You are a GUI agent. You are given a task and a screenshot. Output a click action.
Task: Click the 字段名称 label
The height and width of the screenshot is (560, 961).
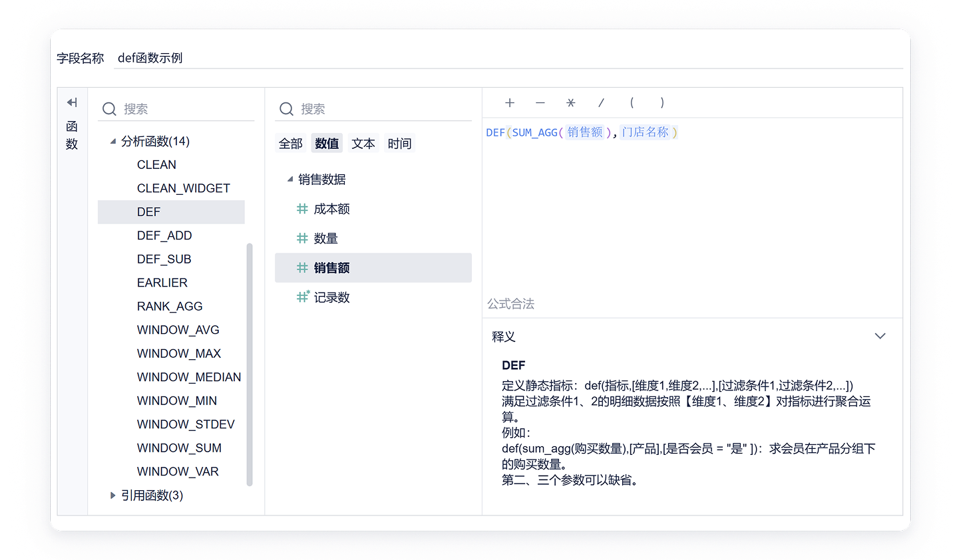click(x=81, y=59)
